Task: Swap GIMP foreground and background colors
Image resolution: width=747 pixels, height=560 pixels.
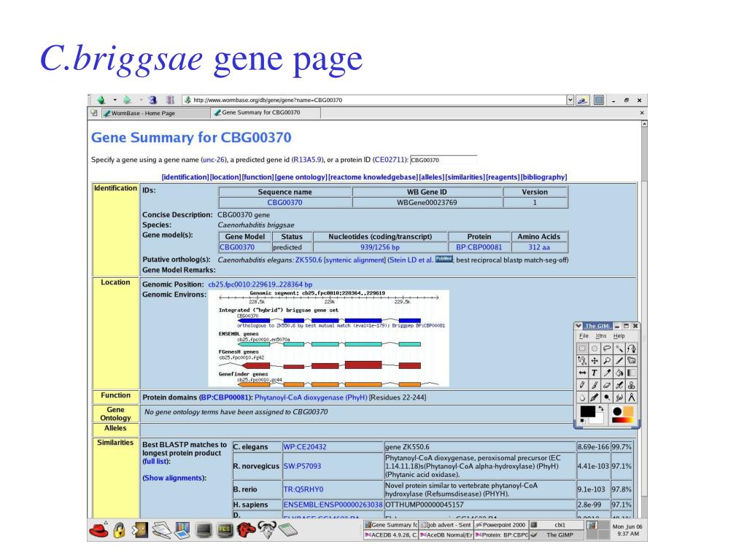Action: point(601,408)
